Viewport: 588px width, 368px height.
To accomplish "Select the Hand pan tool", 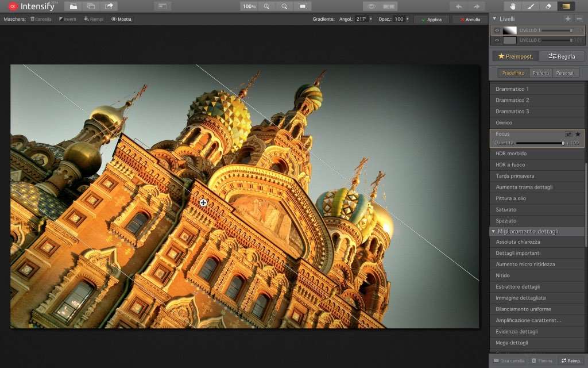I will 512,6.
